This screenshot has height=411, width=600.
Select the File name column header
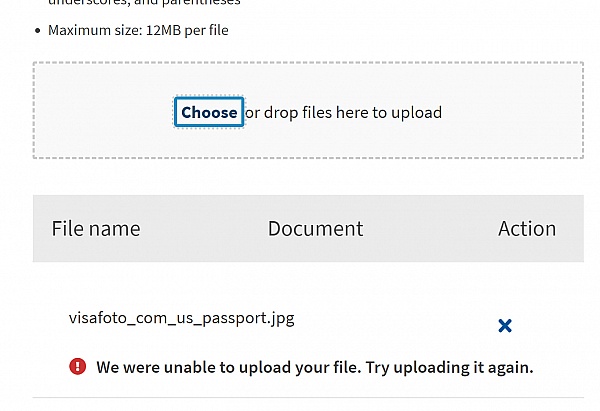coord(96,229)
